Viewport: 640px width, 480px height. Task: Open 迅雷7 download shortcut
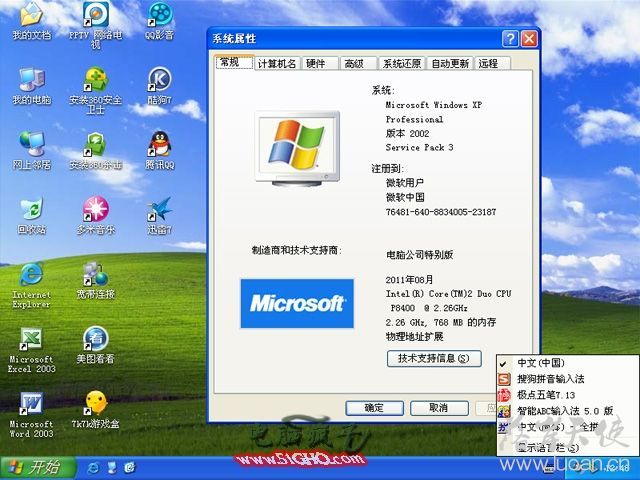pyautogui.click(x=160, y=216)
